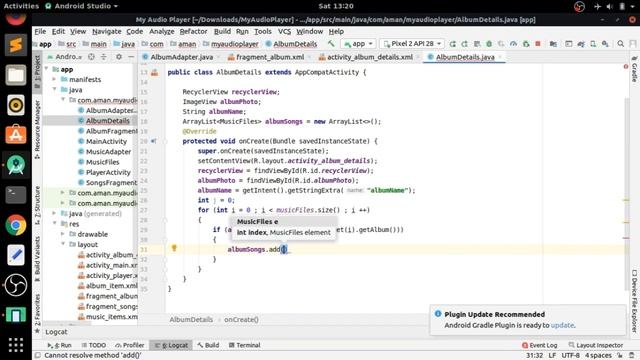Screen dimensions: 640x360
Task: Click the Search Everywhere magnifier icon
Action: click(x=620, y=44)
